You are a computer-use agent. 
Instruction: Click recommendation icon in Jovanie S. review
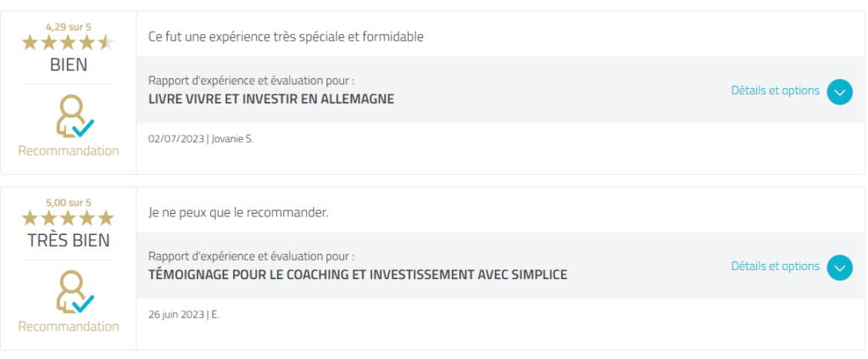74,116
